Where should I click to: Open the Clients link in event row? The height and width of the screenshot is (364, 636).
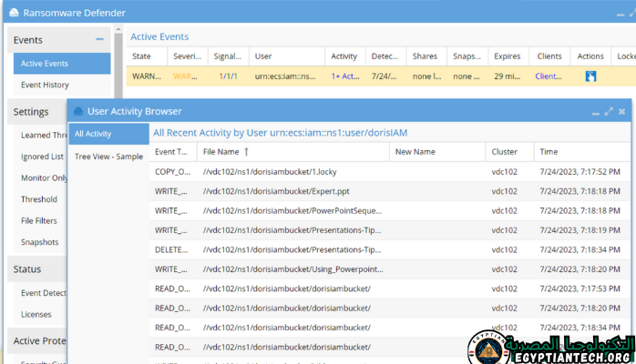549,76
